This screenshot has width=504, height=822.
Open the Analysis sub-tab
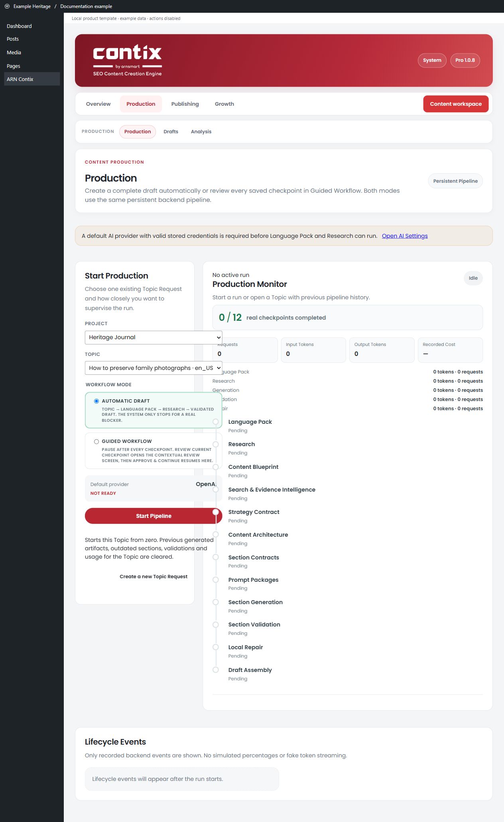coord(201,132)
